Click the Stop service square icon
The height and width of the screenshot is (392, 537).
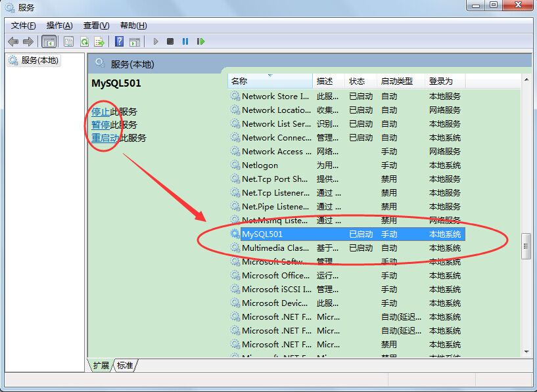point(170,42)
